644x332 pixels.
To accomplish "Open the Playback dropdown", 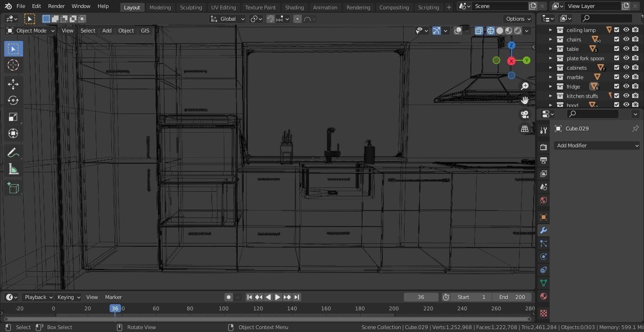I will [38, 297].
